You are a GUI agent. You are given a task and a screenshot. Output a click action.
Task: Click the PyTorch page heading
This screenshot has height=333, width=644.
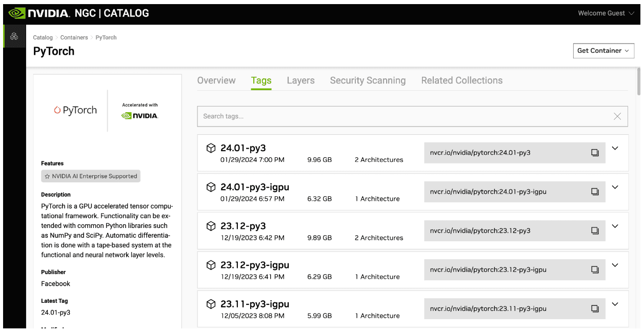(x=54, y=51)
